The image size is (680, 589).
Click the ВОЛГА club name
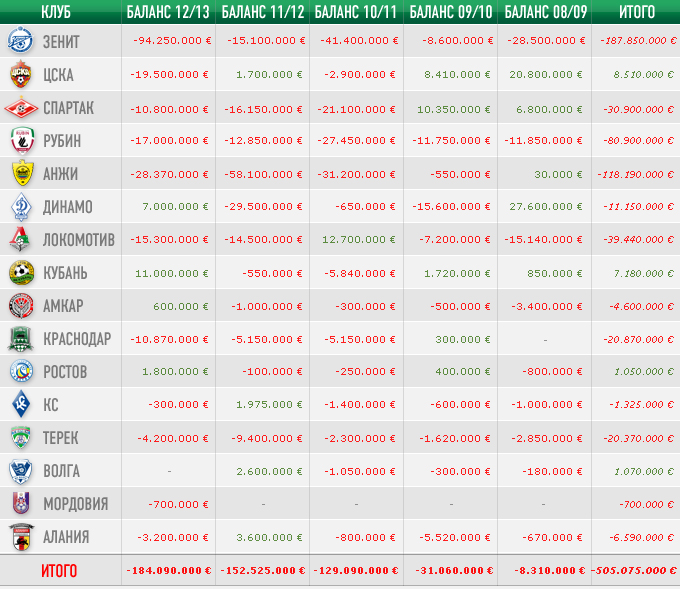(61, 471)
